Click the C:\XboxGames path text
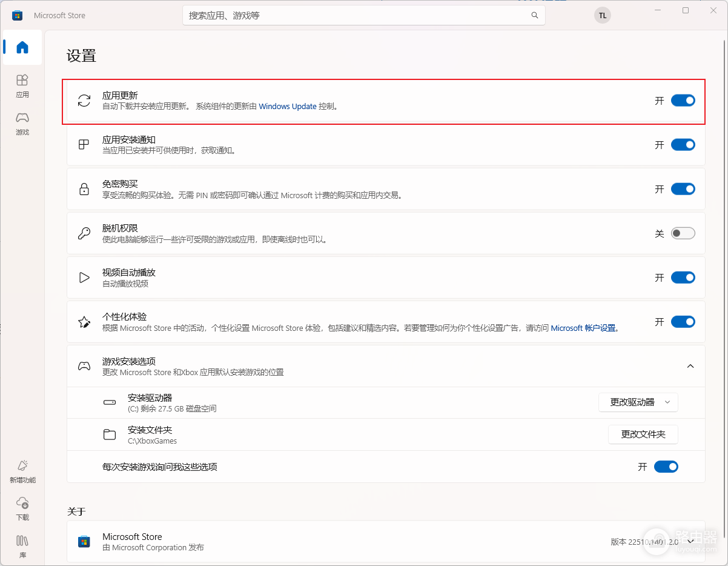 tap(153, 441)
